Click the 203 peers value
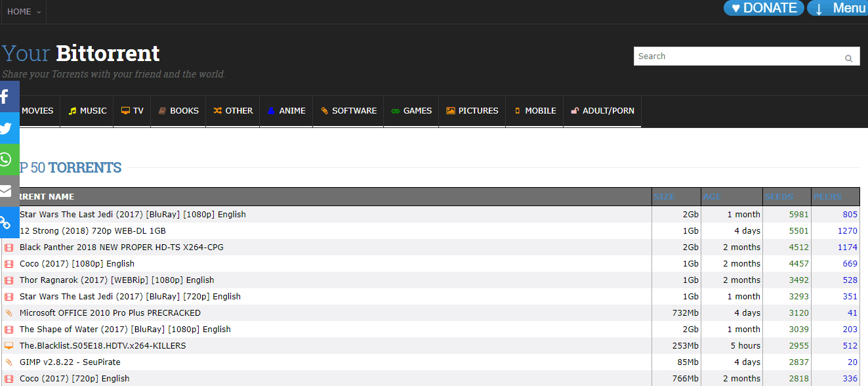This screenshot has width=868, height=386. click(x=850, y=330)
